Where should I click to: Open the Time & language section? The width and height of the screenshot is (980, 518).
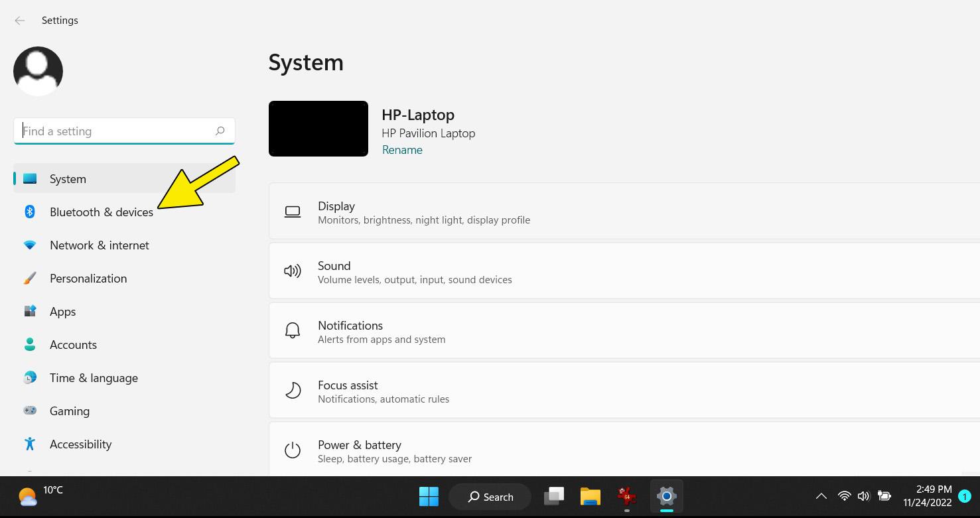[94, 377]
